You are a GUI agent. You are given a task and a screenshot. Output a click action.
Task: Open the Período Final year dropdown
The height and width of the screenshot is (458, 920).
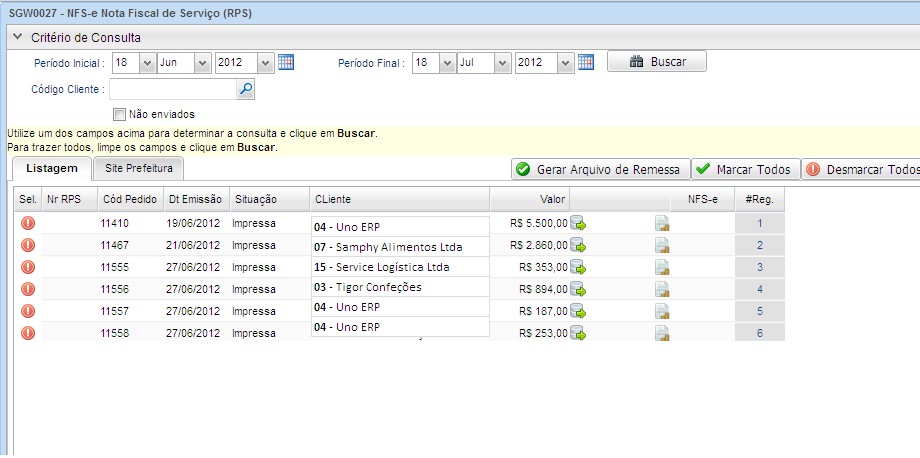coord(565,62)
